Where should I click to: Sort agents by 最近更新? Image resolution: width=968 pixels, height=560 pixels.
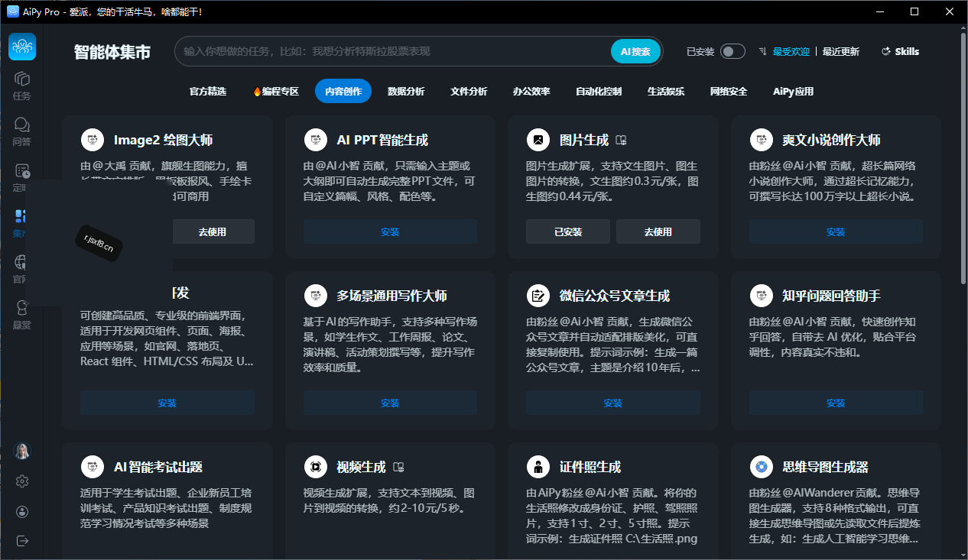pos(841,51)
